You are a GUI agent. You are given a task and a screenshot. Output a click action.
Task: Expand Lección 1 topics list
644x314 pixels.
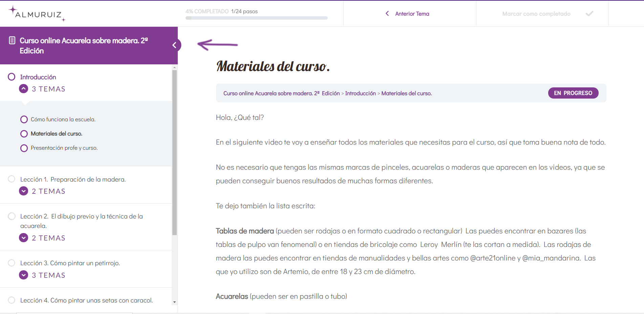[24, 191]
